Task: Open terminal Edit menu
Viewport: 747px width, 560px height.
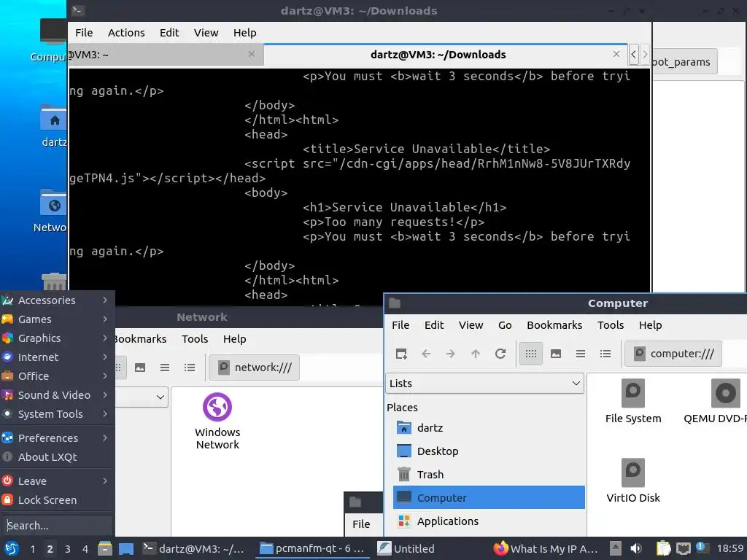Action: [169, 33]
